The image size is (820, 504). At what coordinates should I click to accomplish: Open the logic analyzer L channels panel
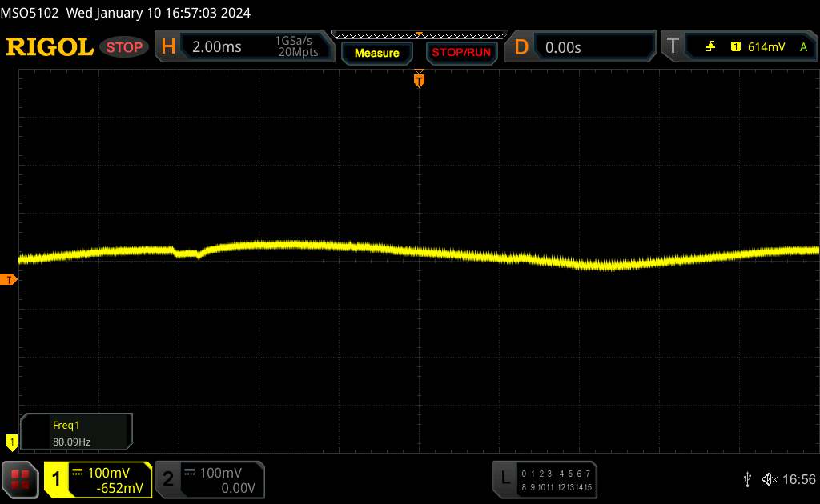(x=545, y=479)
